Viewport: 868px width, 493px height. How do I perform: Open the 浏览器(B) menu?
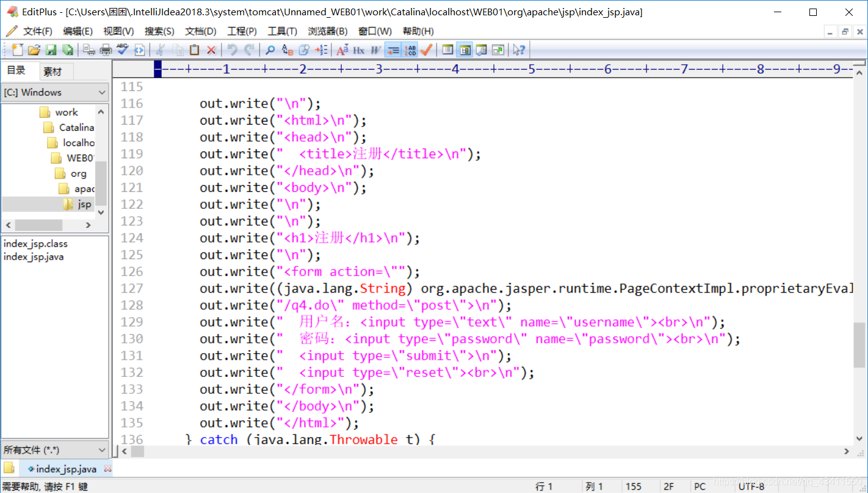tap(328, 31)
